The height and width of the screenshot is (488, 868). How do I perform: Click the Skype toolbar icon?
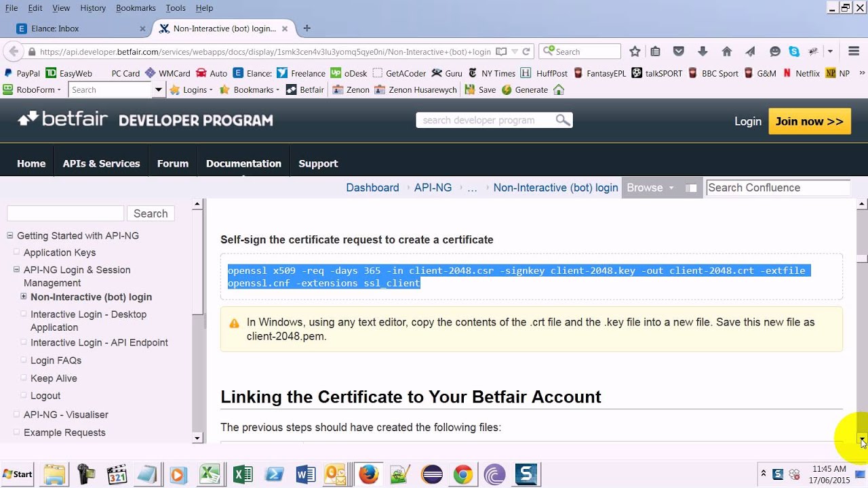coord(794,52)
